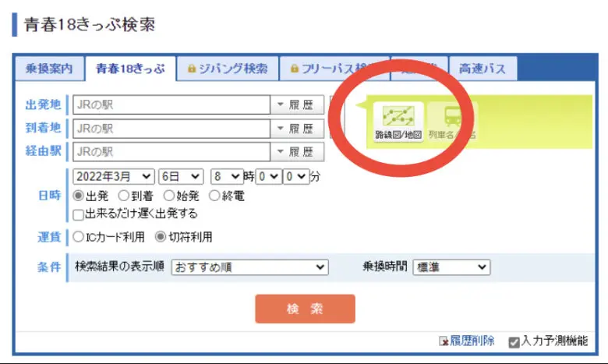Click the 出発地 station input field
The width and height of the screenshot is (608, 364).
(171, 104)
